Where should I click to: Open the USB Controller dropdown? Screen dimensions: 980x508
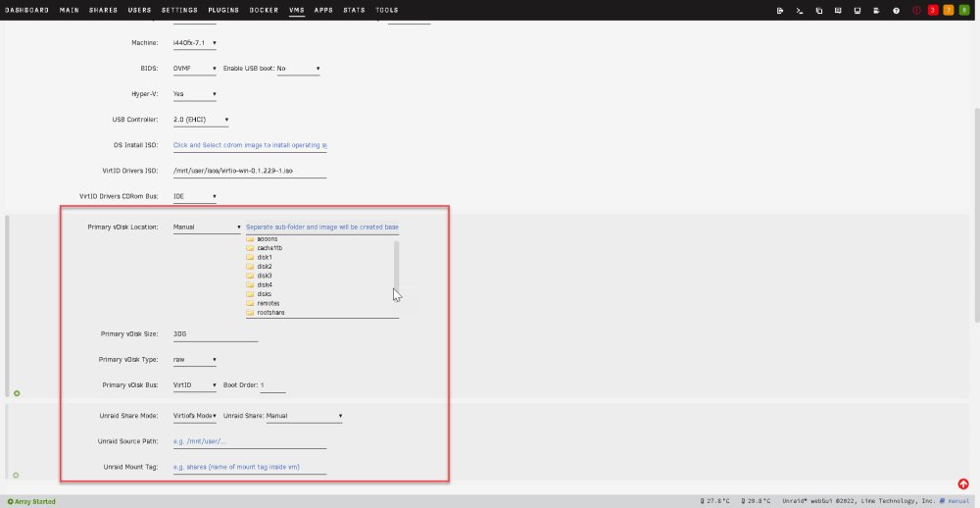pyautogui.click(x=201, y=120)
